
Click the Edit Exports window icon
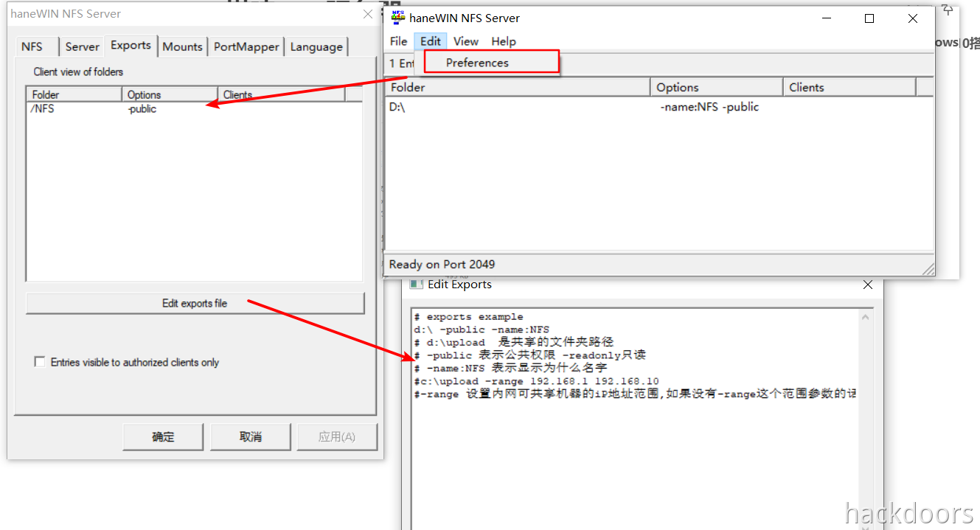click(417, 285)
